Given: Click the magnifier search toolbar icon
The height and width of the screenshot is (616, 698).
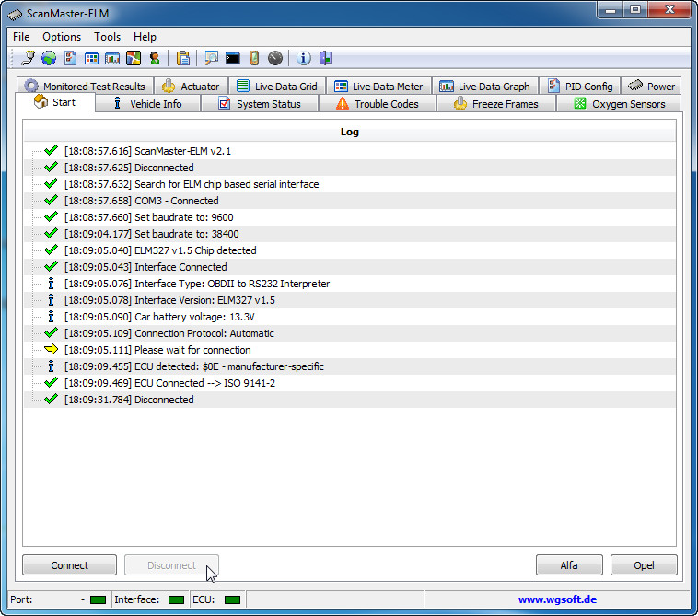Looking at the screenshot, I should coord(212,58).
